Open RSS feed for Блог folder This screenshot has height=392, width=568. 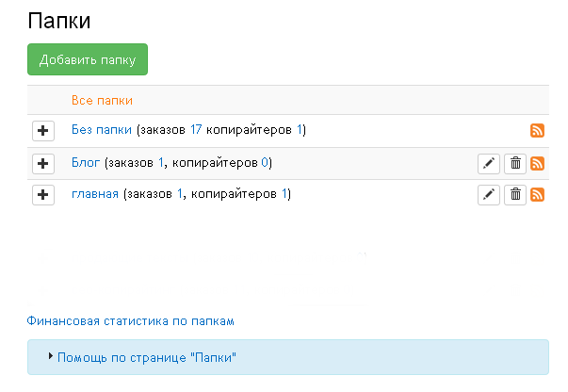pyautogui.click(x=537, y=163)
